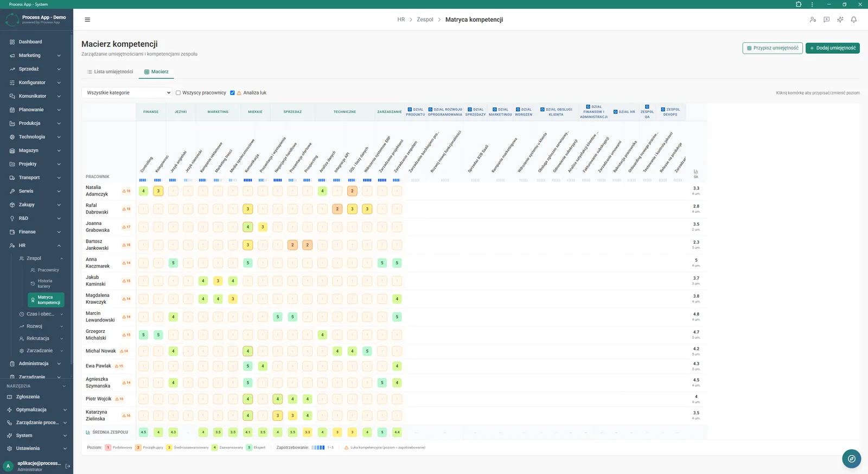The image size is (868, 474).
Task: Click Zespol QA column group header
Action: point(647,112)
